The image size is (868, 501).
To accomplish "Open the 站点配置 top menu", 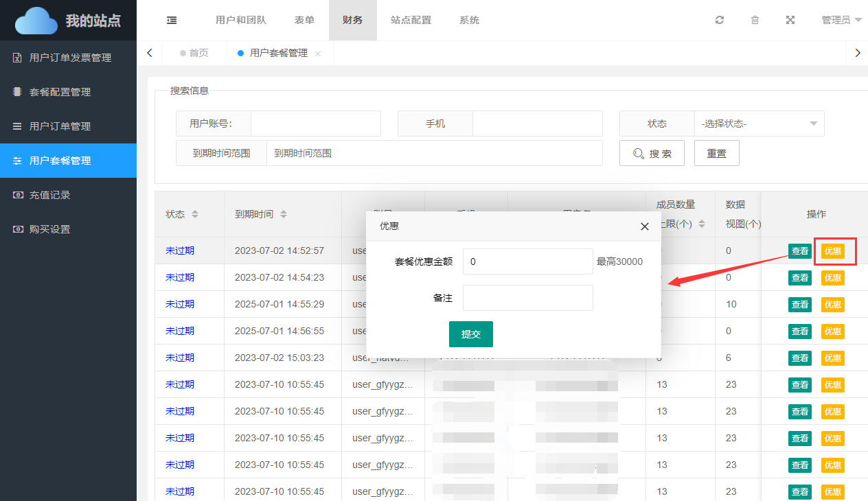I will click(411, 20).
